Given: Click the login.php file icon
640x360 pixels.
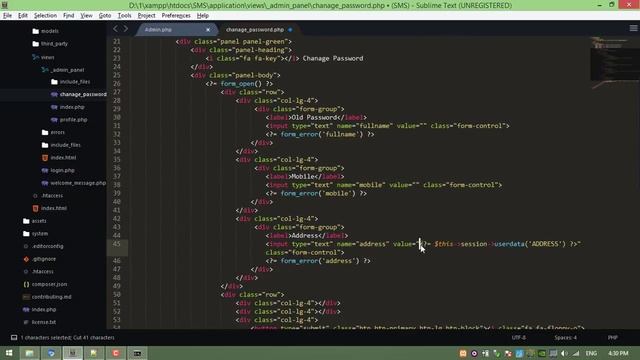Looking at the screenshot, I should (x=45, y=170).
